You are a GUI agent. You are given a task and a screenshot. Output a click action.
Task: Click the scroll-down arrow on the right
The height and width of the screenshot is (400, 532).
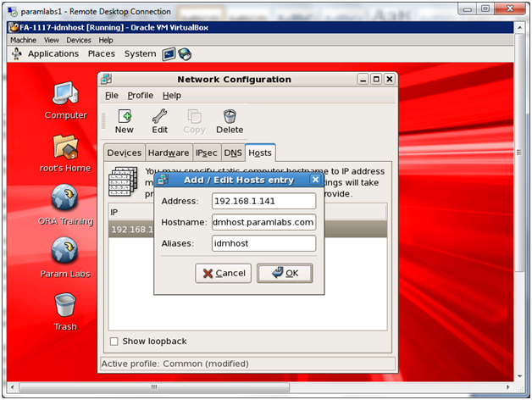[519, 376]
